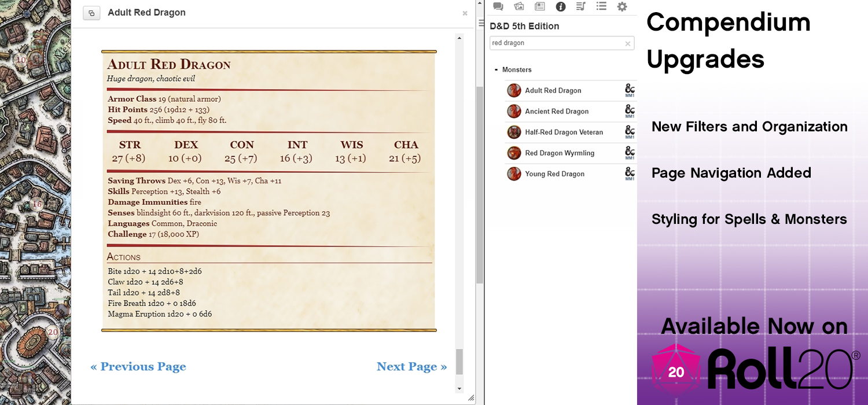This screenshot has height=405, width=868.
Task: Click the Challenge 17 (18,000 XP) line
Action: tap(154, 234)
